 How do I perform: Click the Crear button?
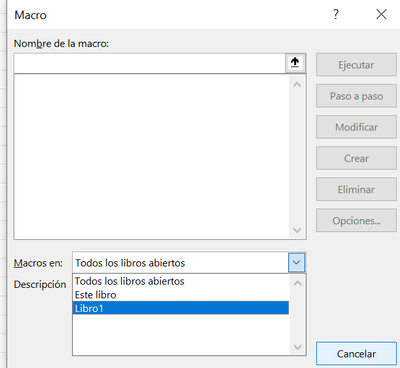pos(356,158)
